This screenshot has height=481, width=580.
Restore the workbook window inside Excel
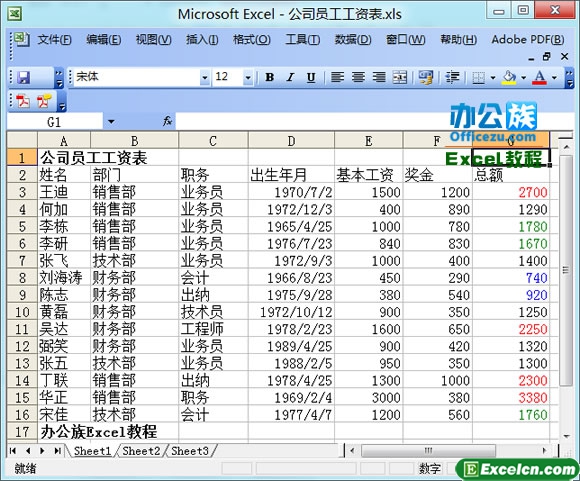pos(547,57)
